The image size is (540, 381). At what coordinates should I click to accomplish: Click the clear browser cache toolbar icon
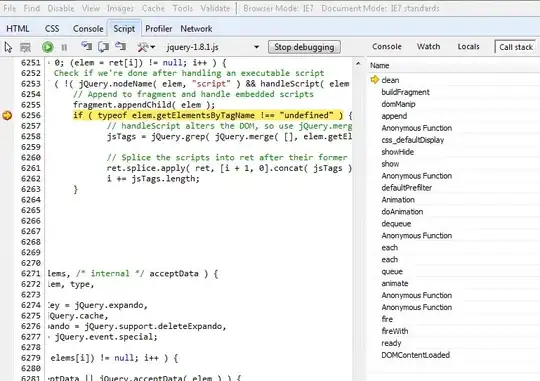tap(25, 47)
